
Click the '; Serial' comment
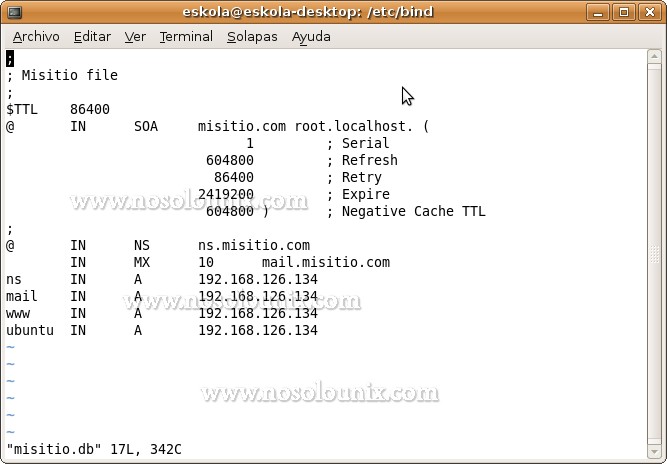tap(358, 143)
